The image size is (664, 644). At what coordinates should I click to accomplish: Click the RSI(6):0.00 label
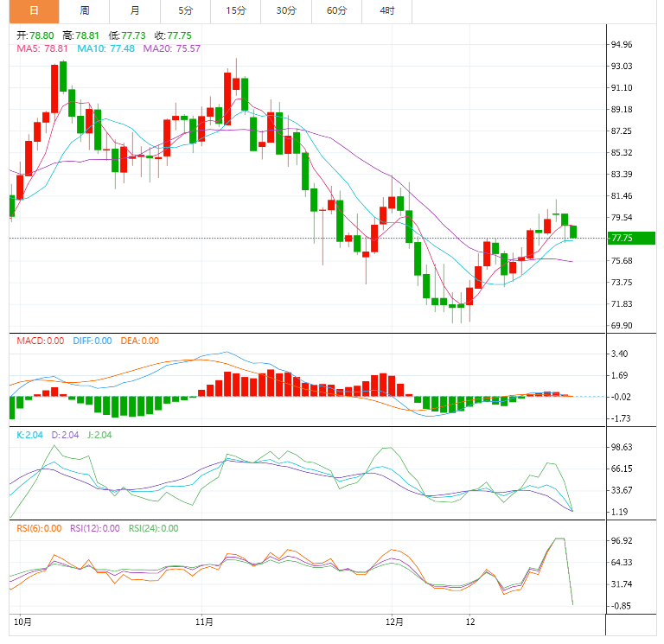coord(39,528)
